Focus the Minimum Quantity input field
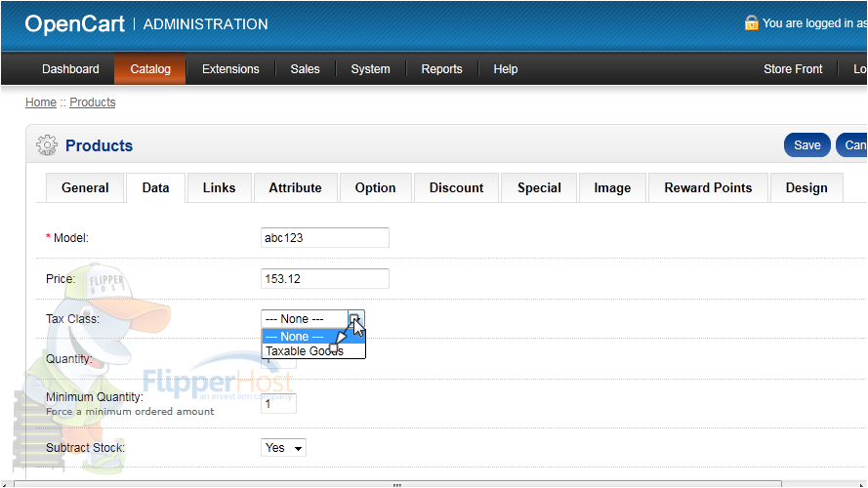Screen dimensions: 868x488 tap(278, 403)
